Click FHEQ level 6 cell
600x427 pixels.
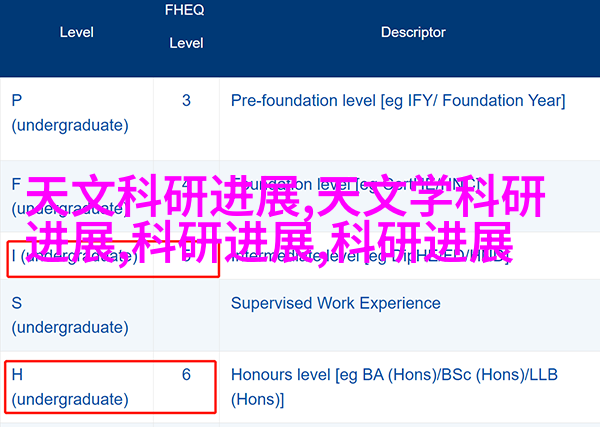point(186,375)
